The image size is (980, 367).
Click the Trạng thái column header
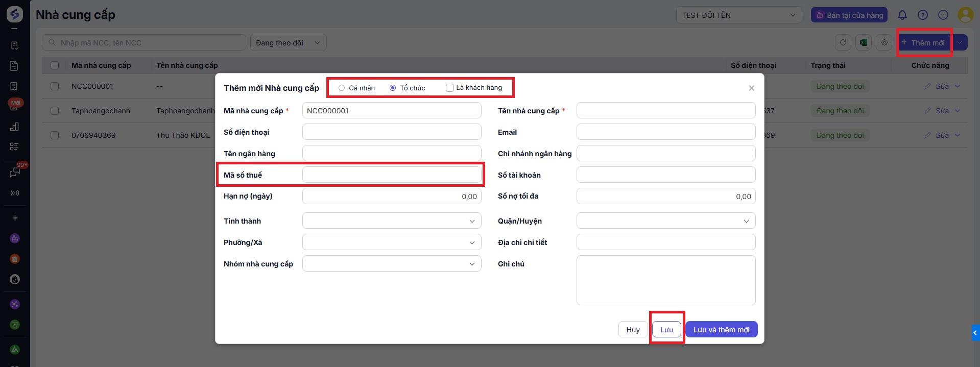tap(828, 65)
